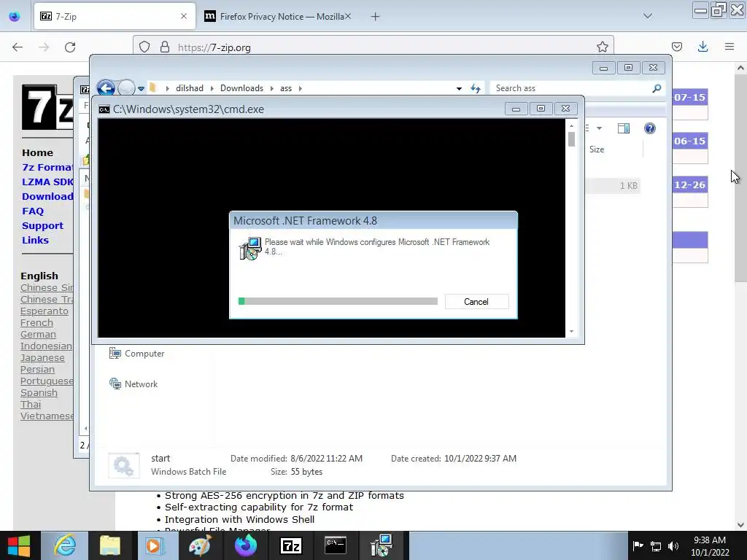This screenshot has height=560, width=747.
Task: Open the Save to Pocket icon
Action: coord(676,47)
